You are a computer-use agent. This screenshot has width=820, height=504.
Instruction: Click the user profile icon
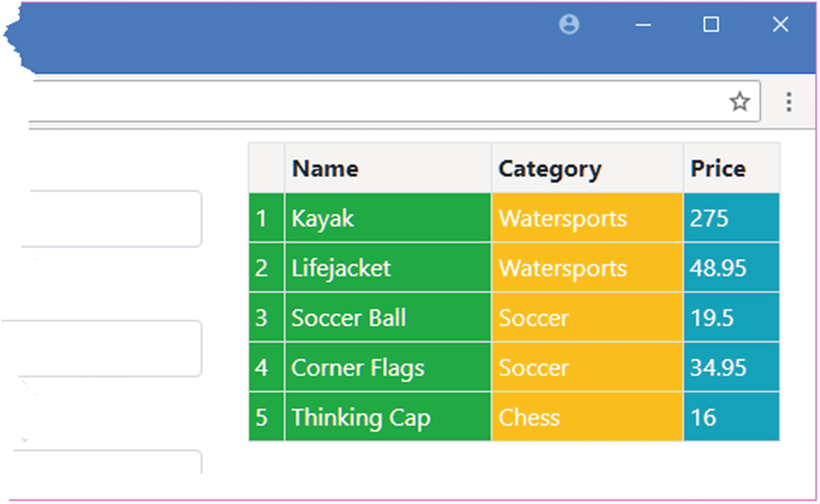pos(569,24)
